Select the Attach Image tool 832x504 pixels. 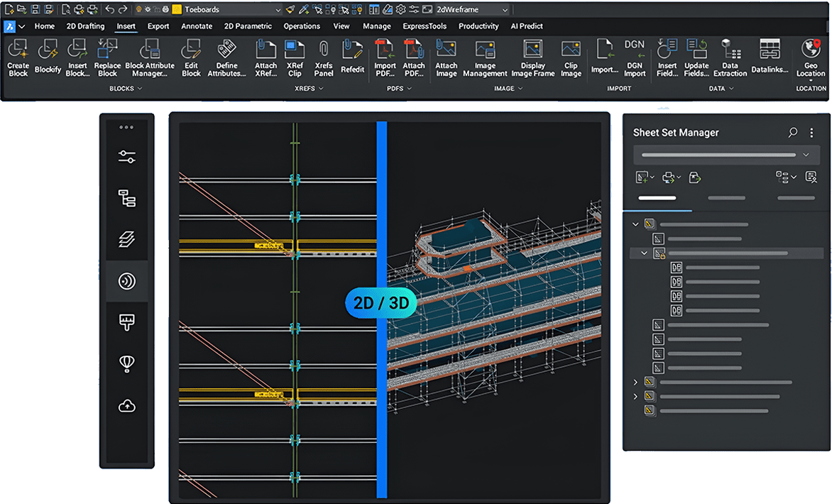[x=446, y=57]
